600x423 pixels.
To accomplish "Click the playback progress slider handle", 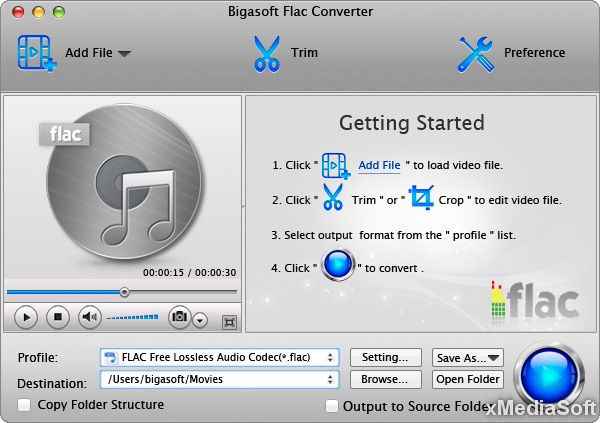I will pyautogui.click(x=124, y=292).
